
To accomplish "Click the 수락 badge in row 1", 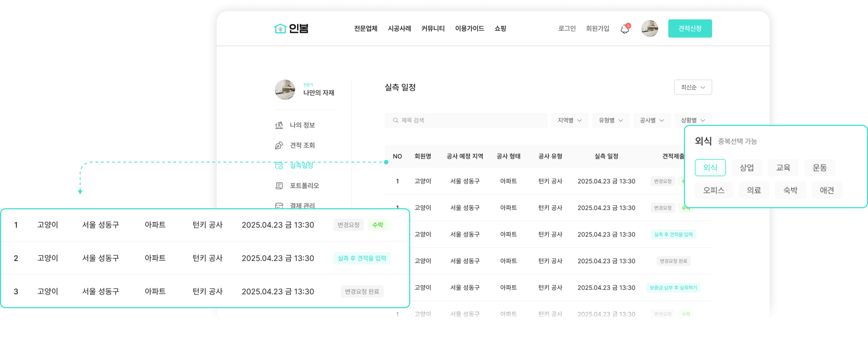I will (x=378, y=225).
